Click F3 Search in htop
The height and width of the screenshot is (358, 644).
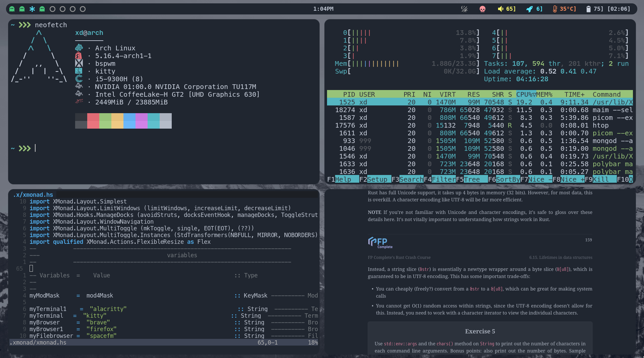point(408,179)
